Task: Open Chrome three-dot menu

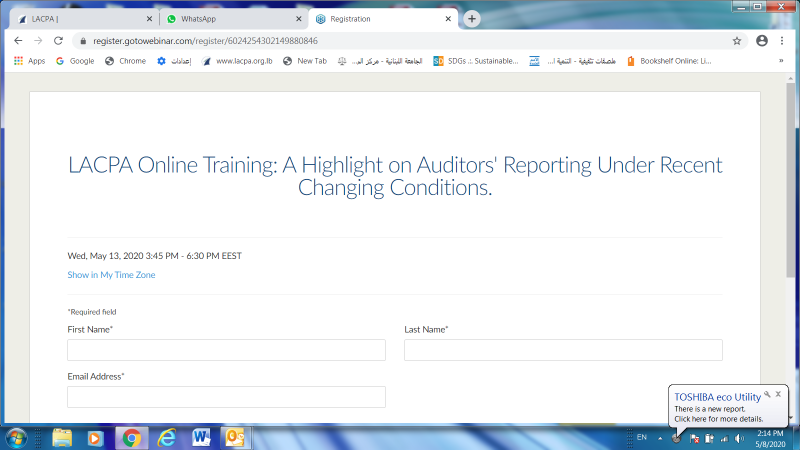Action: [x=782, y=41]
